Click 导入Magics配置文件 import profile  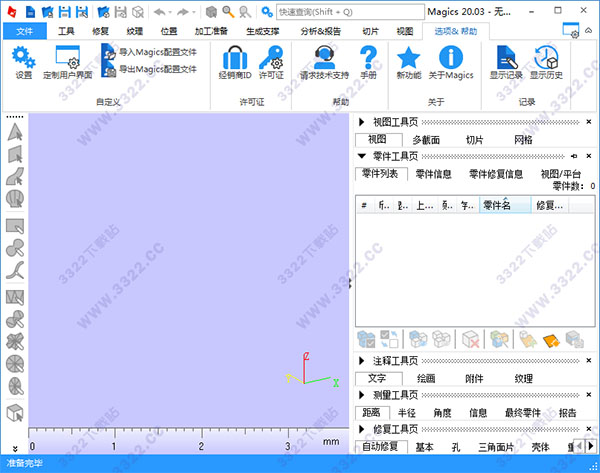[x=149, y=53]
